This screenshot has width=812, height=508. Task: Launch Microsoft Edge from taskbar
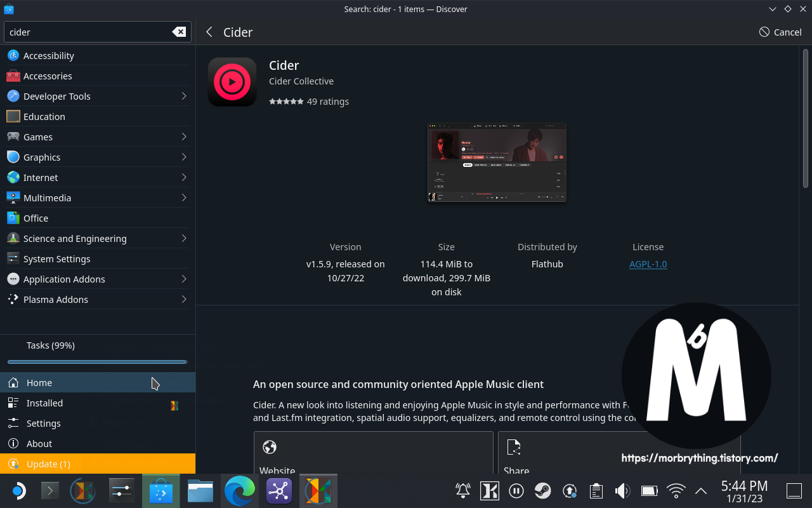[240, 491]
